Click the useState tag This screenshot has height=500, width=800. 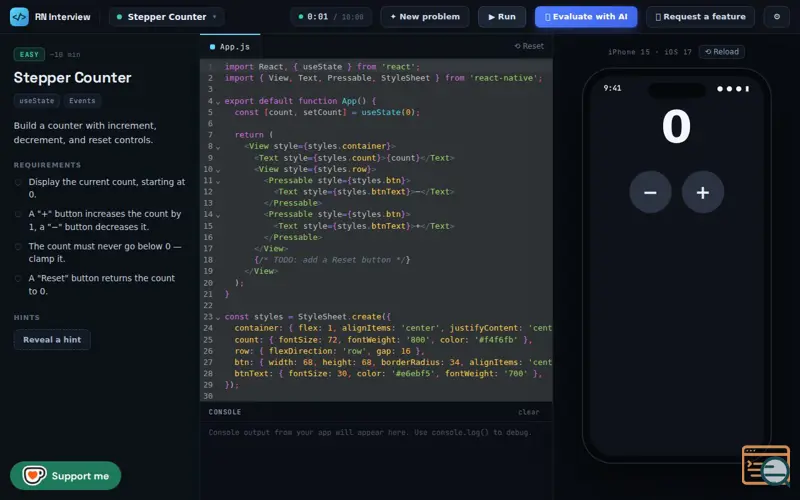click(37, 101)
